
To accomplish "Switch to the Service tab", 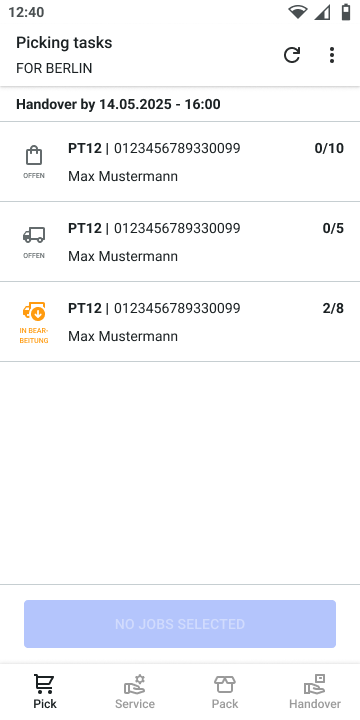I will [135, 692].
